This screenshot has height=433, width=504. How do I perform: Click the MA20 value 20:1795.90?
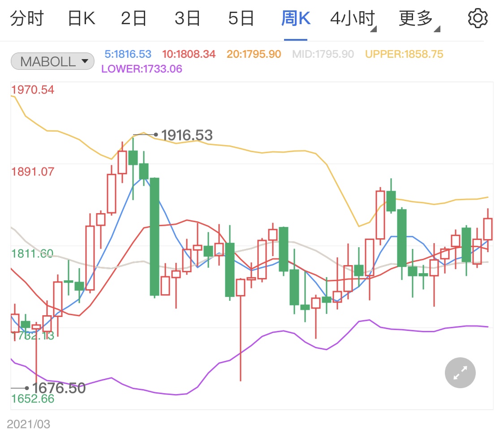pos(254,54)
